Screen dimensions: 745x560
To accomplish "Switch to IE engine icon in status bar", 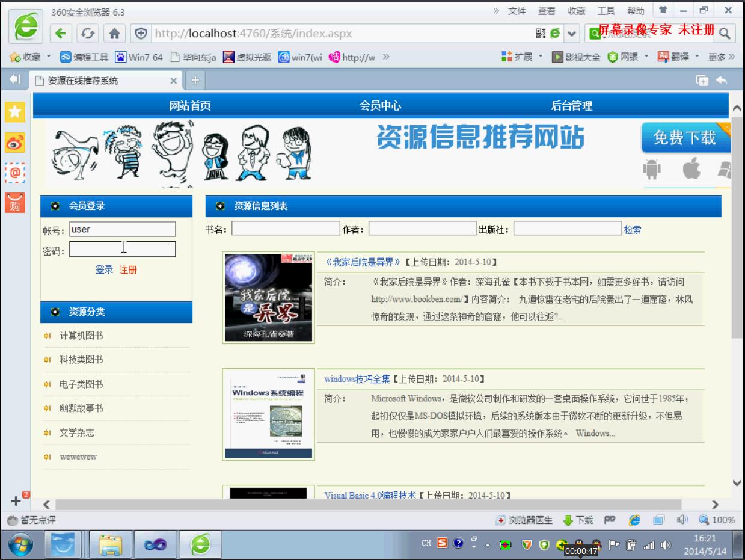I will pyautogui.click(x=634, y=520).
